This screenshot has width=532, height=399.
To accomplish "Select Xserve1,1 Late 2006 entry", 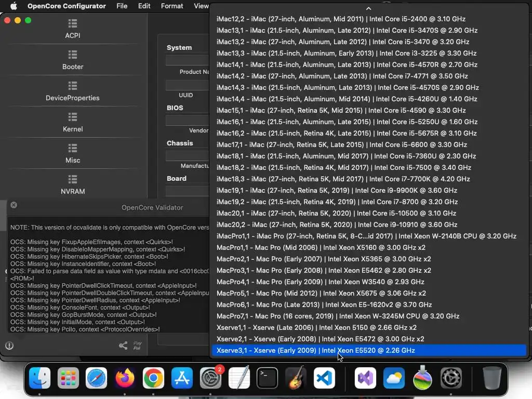I will [369, 327].
